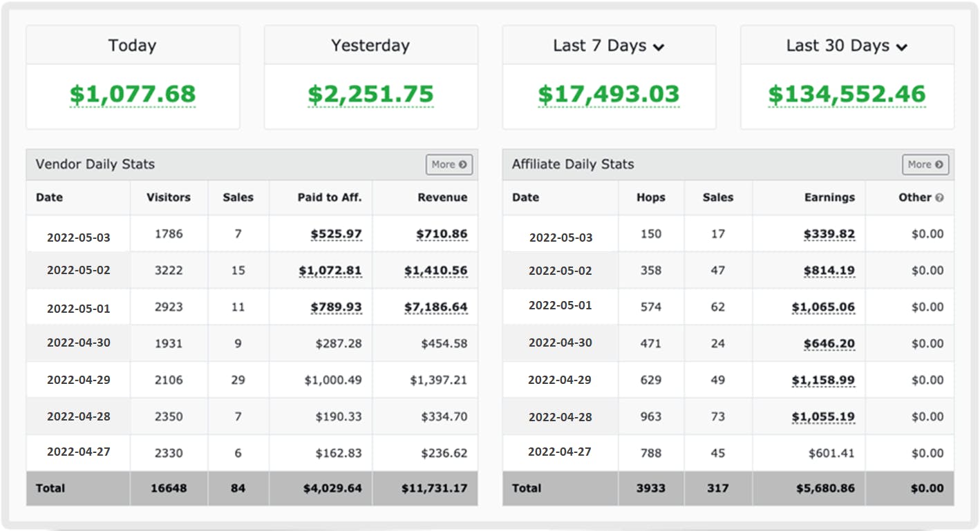Viewport: 980px width, 531px height.
Task: Open affiliate earnings $339.82
Action: 829,234
